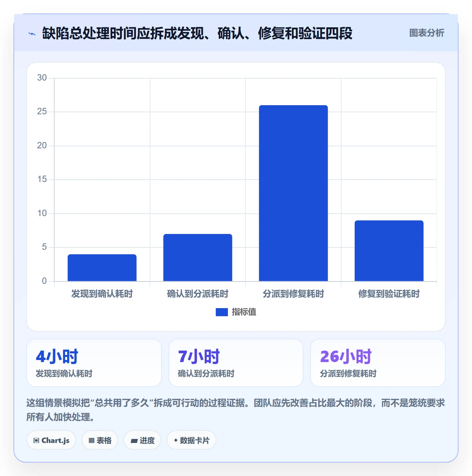Click the 发现到确认耗时 x-axis label
Screen dimensions: 472x476
tap(102, 294)
